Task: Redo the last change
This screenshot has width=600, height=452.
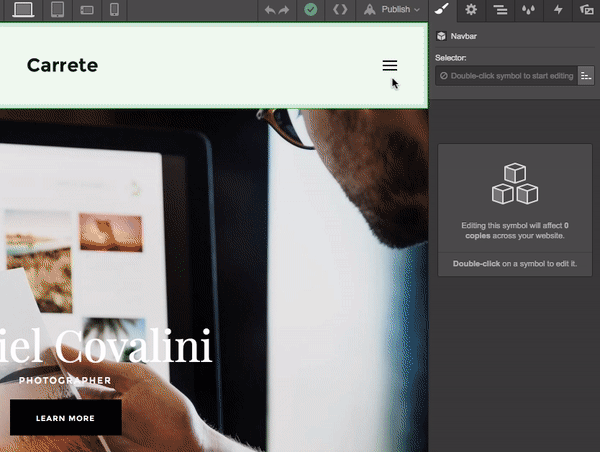Action: click(x=284, y=10)
